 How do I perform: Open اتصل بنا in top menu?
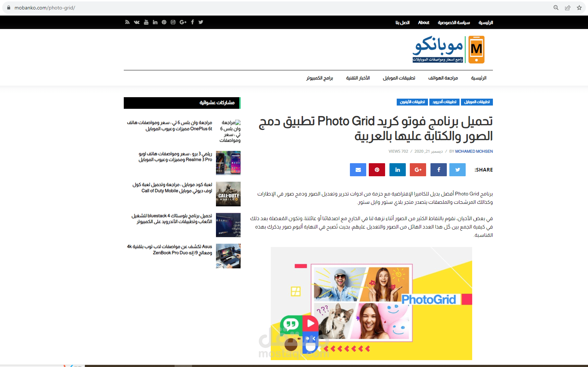coord(403,22)
